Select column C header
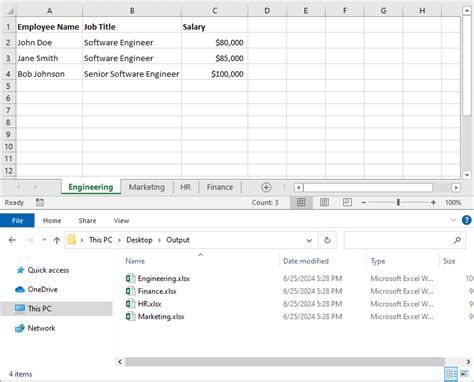This screenshot has height=382, width=474. coord(215,11)
